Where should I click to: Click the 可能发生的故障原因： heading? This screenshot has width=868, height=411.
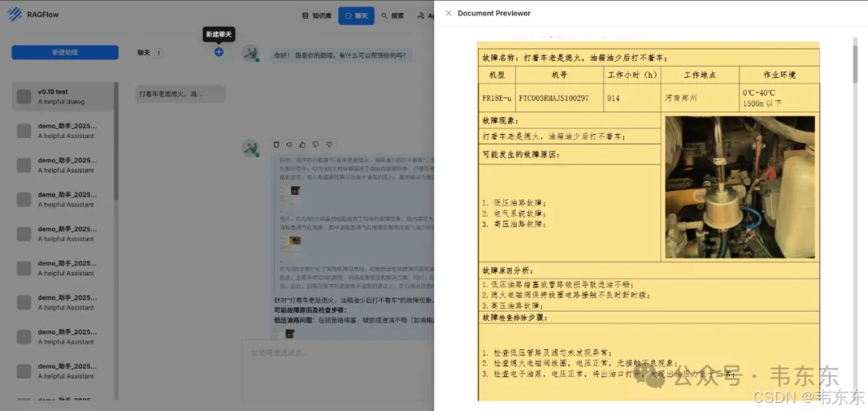point(521,154)
